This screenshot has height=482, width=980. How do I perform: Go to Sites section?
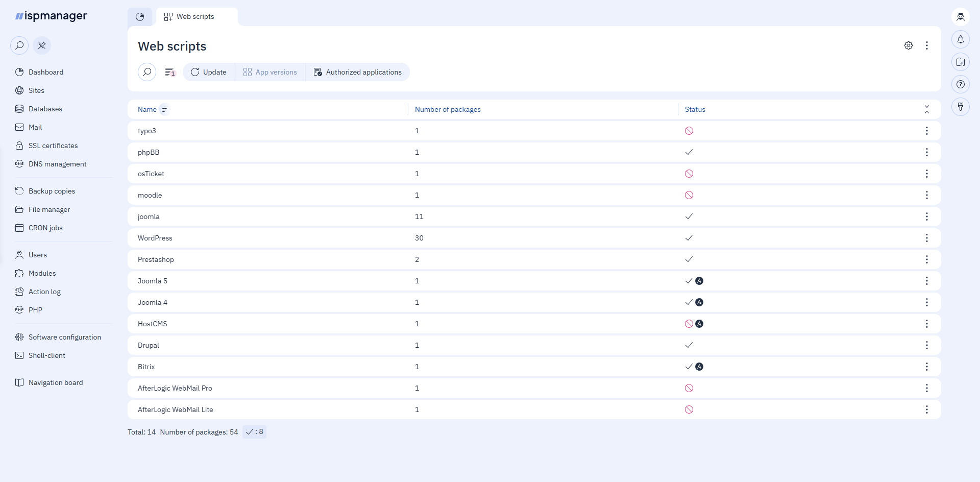[x=36, y=90]
